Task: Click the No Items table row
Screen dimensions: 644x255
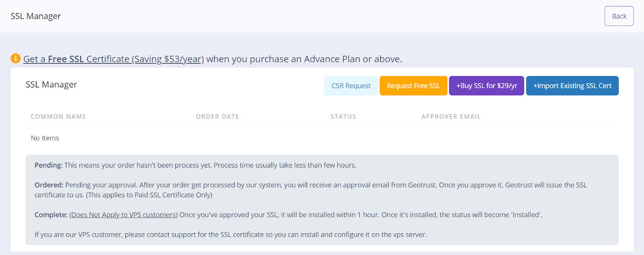Action: pyautogui.click(x=45, y=138)
